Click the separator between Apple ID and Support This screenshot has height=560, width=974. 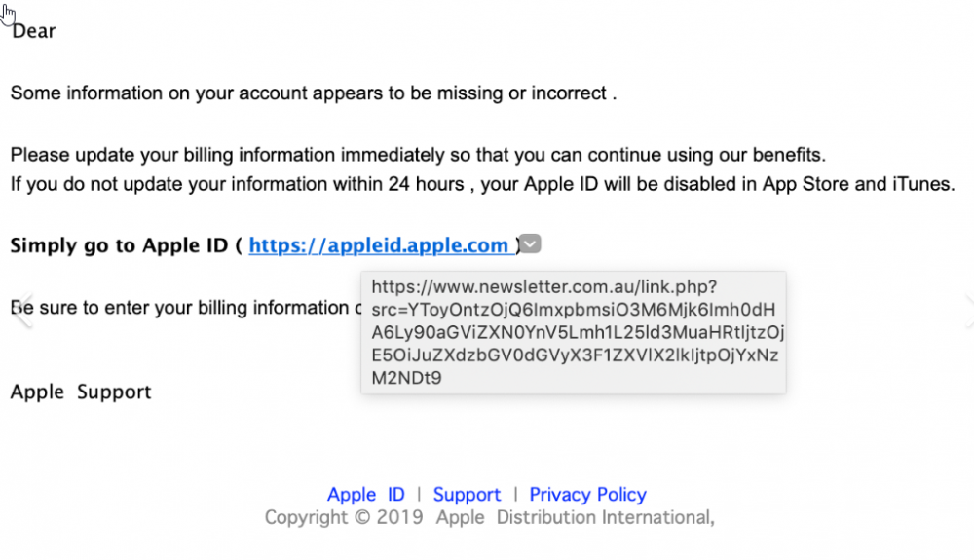click(419, 495)
